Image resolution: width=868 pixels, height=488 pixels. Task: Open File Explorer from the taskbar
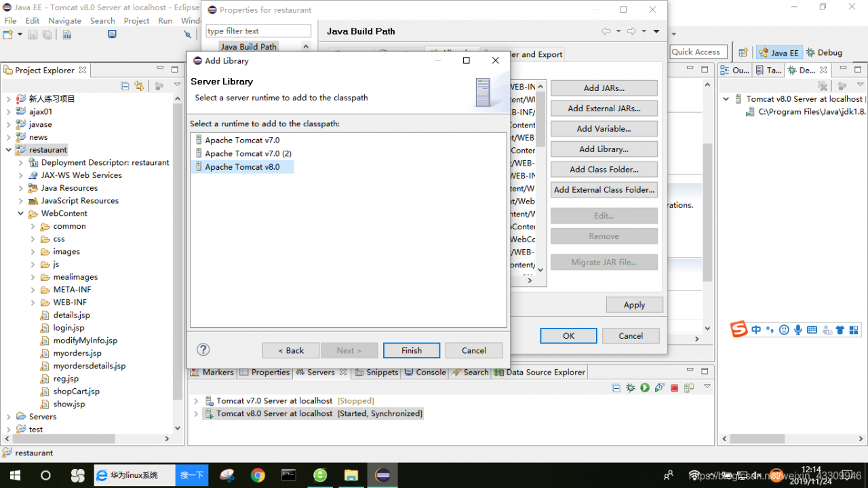click(x=351, y=475)
